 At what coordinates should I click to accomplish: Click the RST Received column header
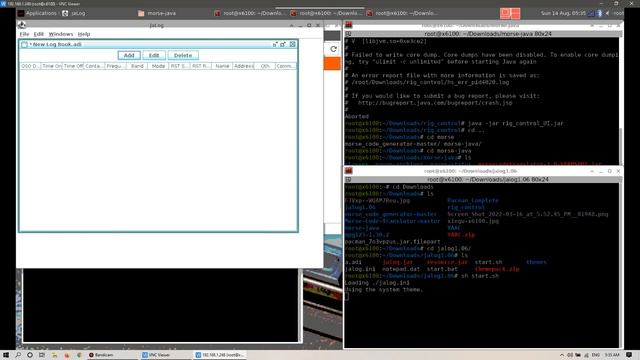[x=200, y=66]
